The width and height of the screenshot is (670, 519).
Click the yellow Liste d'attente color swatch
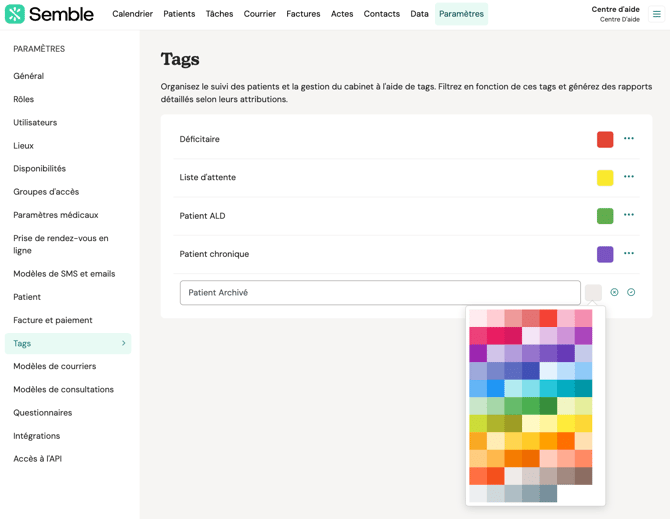[605, 178]
